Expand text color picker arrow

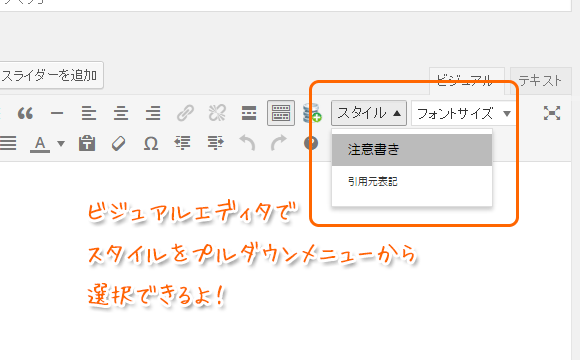point(61,144)
